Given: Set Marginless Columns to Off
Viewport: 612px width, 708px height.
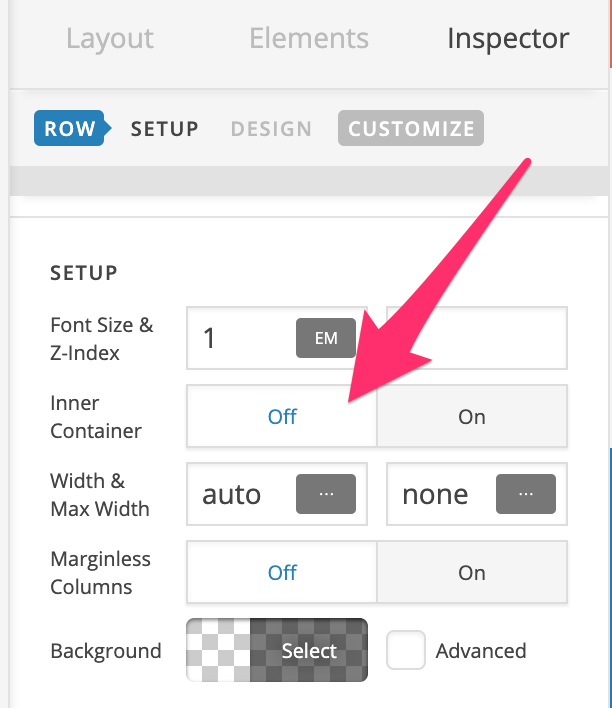Looking at the screenshot, I should tap(282, 572).
